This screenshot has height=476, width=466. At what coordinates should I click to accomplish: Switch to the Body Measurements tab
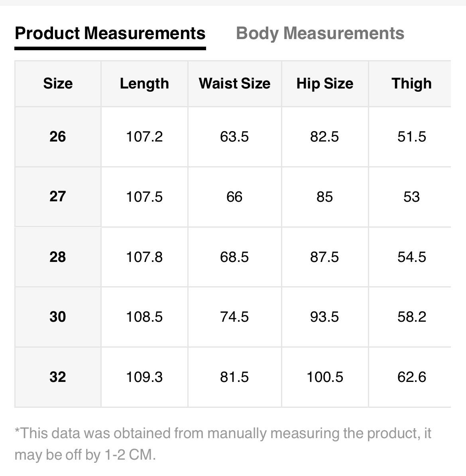(x=320, y=33)
